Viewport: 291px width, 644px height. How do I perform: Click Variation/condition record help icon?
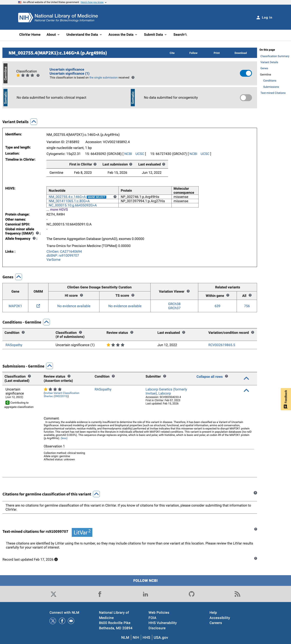252,332
